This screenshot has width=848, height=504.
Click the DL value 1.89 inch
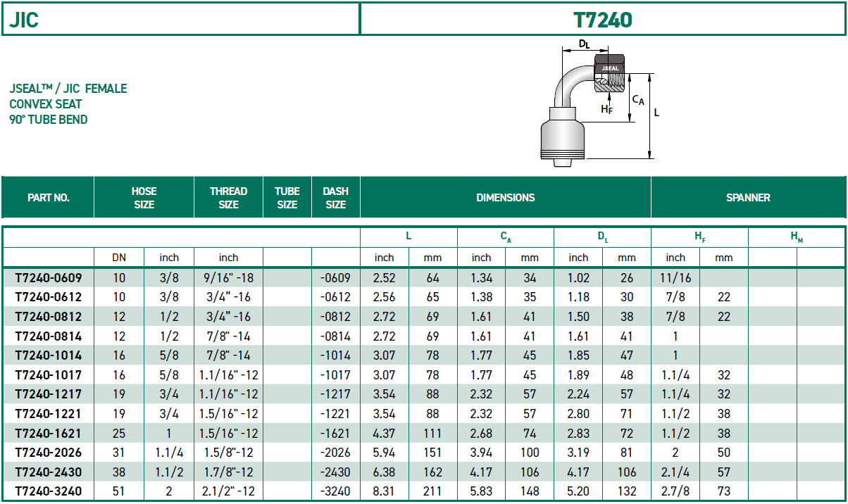pyautogui.click(x=579, y=375)
